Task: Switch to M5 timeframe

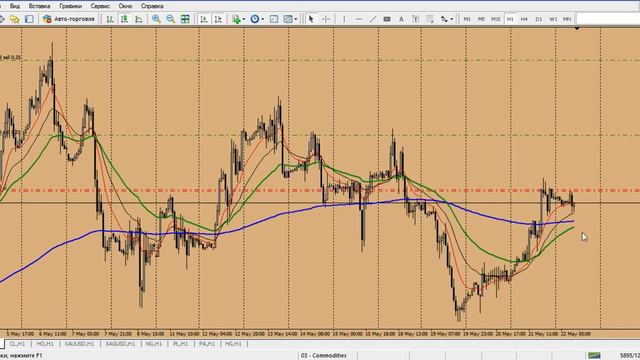Action: click(481, 19)
